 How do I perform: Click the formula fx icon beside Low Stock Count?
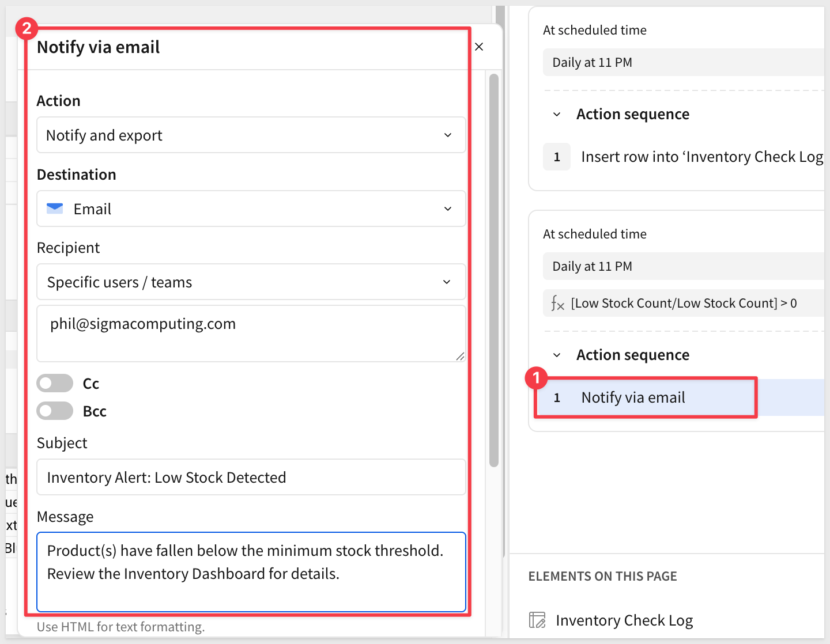tap(557, 303)
